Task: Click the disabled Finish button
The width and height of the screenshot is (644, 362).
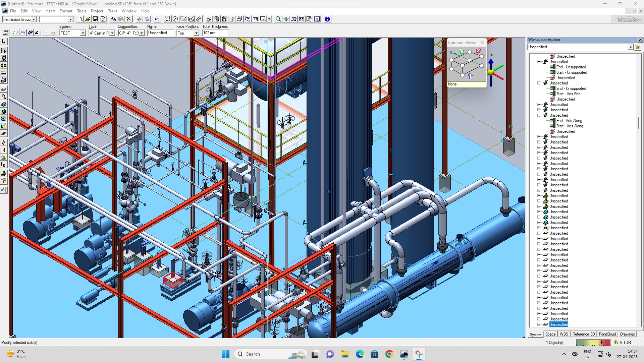Action: (x=50, y=33)
